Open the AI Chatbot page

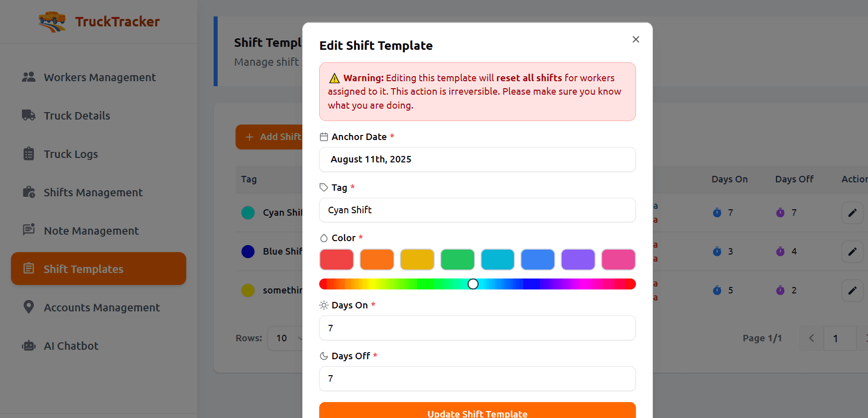[71, 346]
